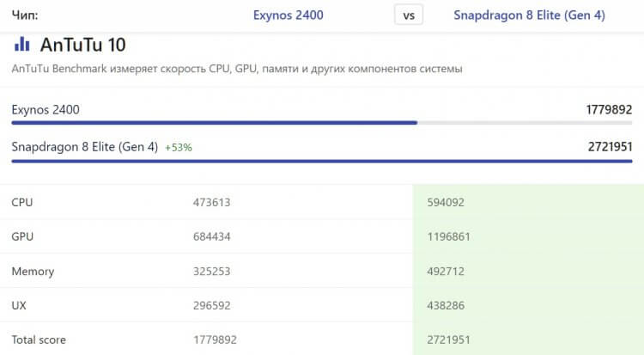Select the AnTuTu Benchmark description text
The width and height of the screenshot is (644, 355).
237,68
